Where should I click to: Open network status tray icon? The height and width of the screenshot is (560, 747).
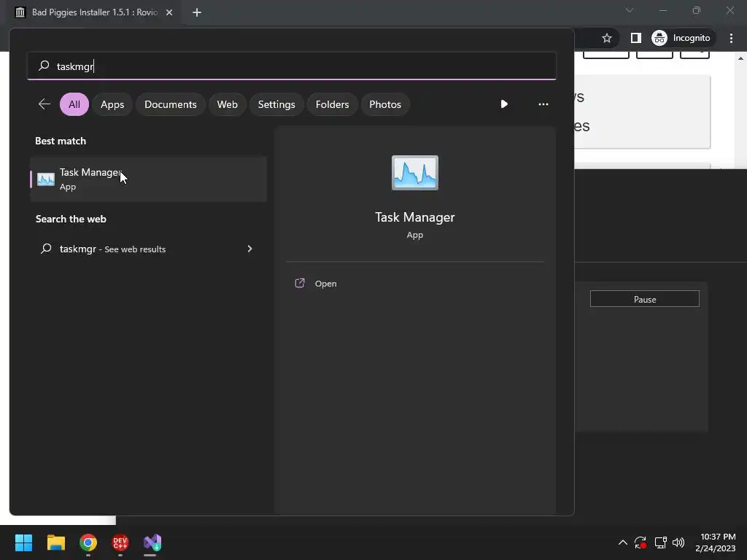[x=660, y=542]
